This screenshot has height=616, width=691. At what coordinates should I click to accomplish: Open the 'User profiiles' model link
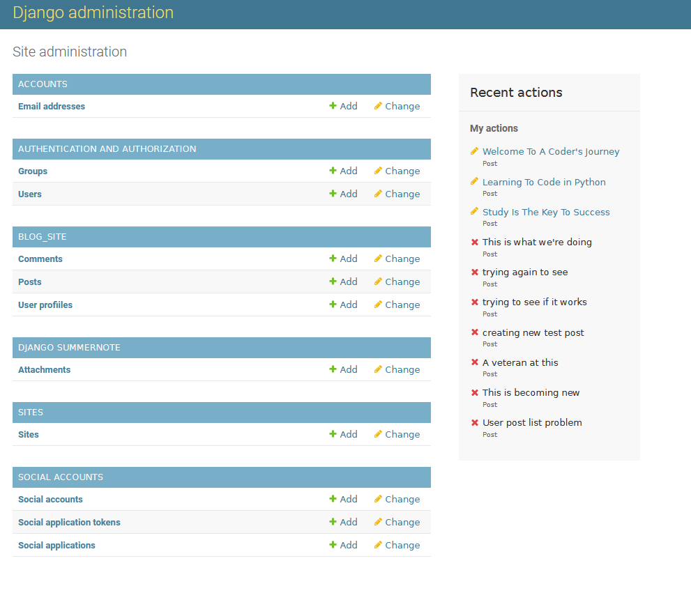click(45, 305)
